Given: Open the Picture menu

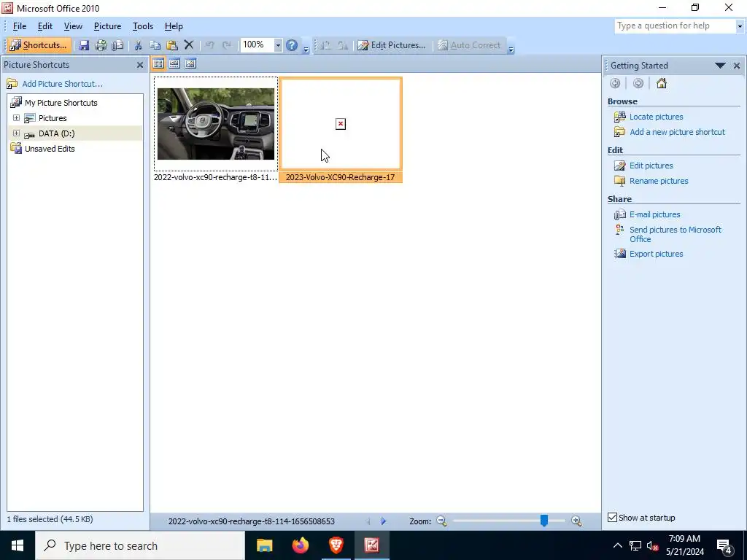Looking at the screenshot, I should pos(108,26).
